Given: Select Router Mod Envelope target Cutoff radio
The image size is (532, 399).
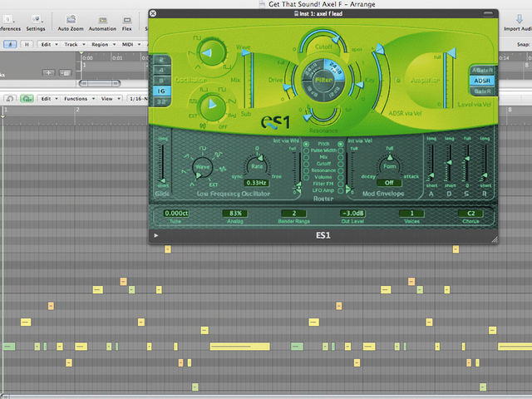Looking at the screenshot, I should click(x=340, y=164).
